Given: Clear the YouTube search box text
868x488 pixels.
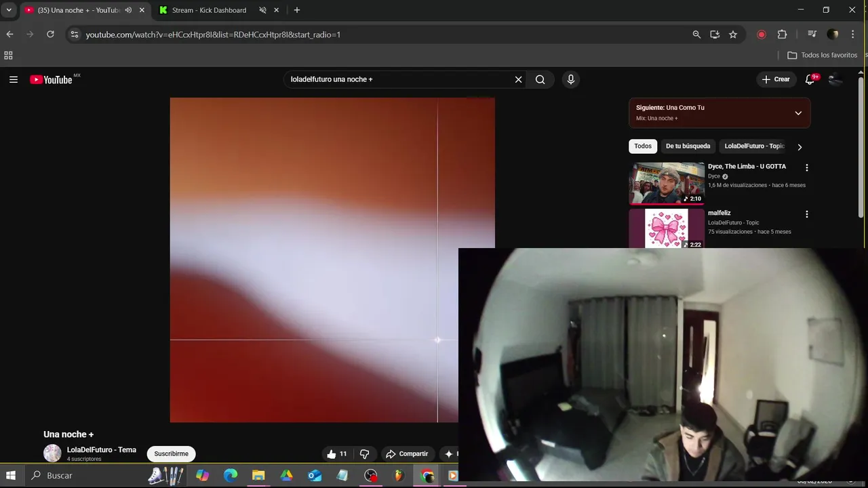Looking at the screenshot, I should (518, 79).
